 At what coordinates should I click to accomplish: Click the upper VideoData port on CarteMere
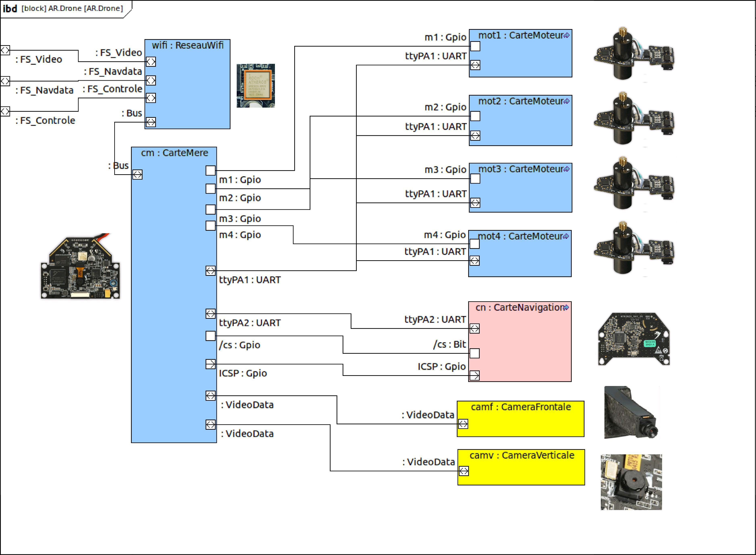(210, 396)
